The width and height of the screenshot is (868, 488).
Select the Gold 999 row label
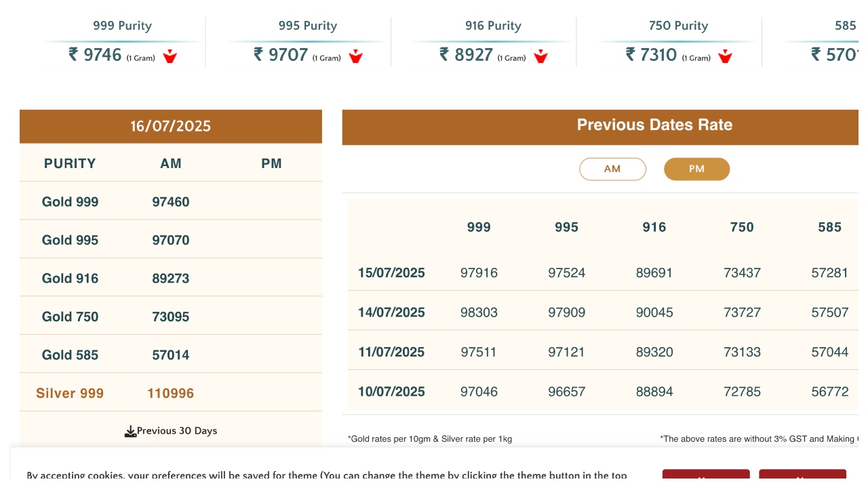(x=71, y=202)
